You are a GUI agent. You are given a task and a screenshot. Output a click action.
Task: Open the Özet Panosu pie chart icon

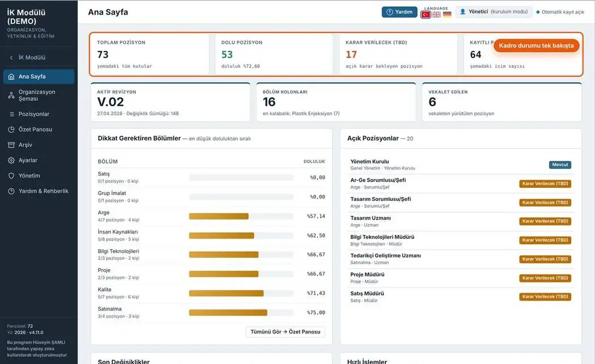(11, 129)
